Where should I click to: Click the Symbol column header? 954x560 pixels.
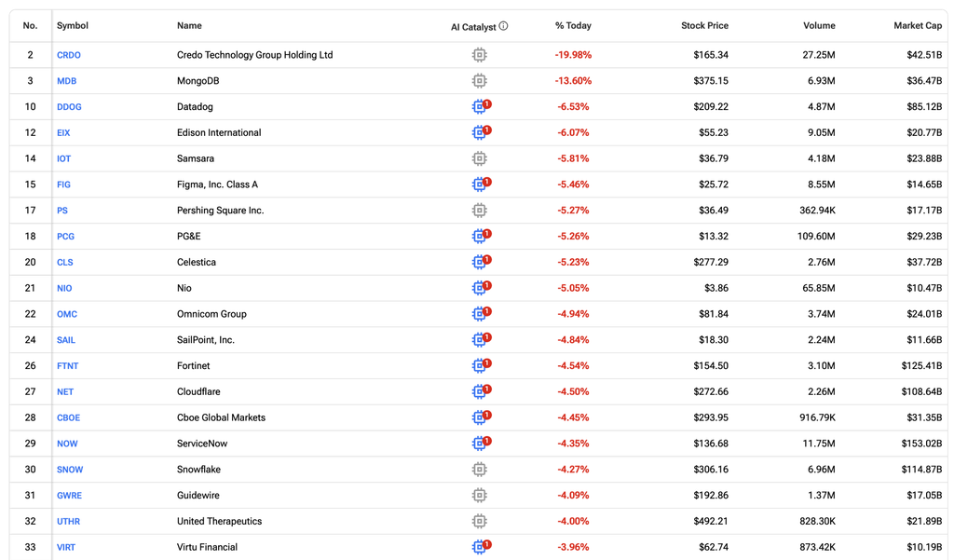point(73,25)
